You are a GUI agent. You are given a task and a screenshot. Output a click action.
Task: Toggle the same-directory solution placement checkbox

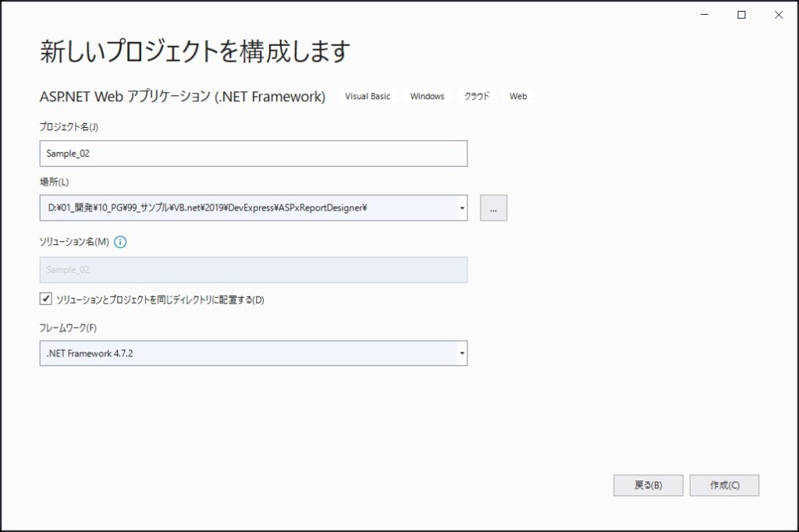coord(46,299)
